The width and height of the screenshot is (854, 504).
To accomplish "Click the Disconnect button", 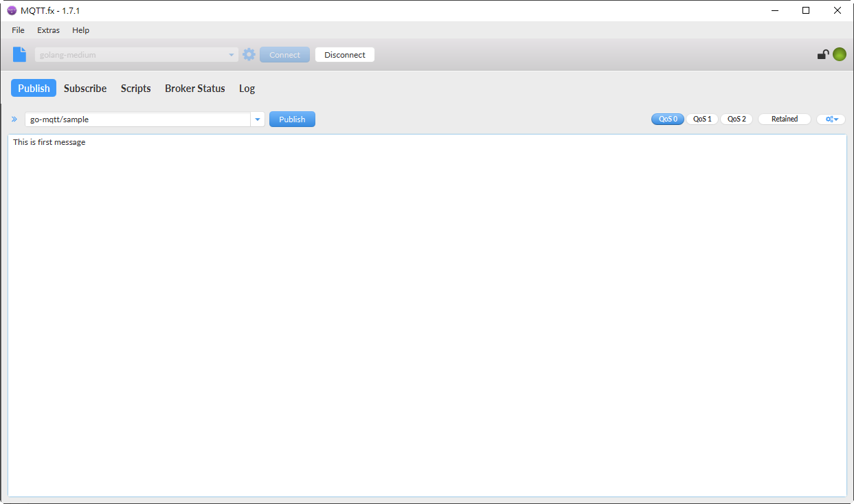I will point(345,55).
